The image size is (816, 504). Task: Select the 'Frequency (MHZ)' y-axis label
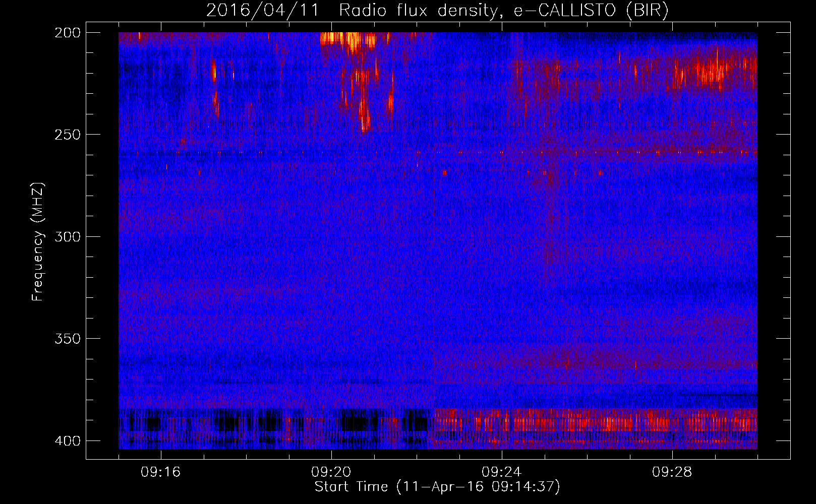[x=38, y=242]
